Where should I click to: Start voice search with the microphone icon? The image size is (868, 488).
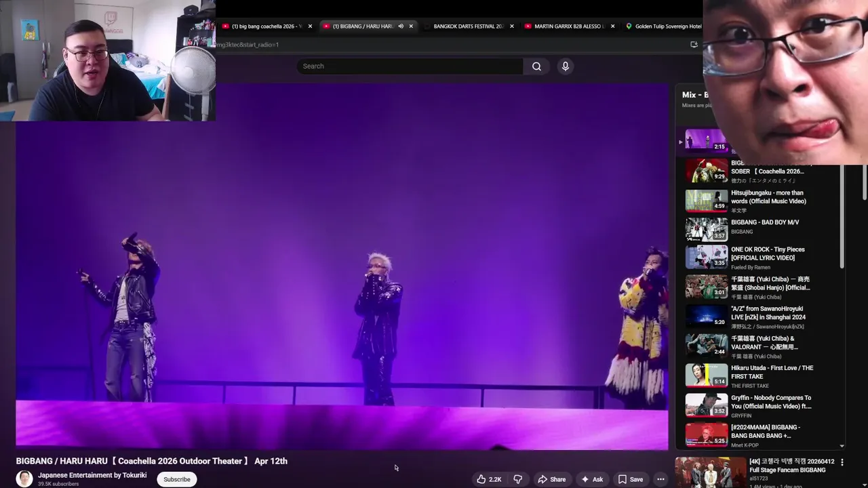[x=566, y=66]
